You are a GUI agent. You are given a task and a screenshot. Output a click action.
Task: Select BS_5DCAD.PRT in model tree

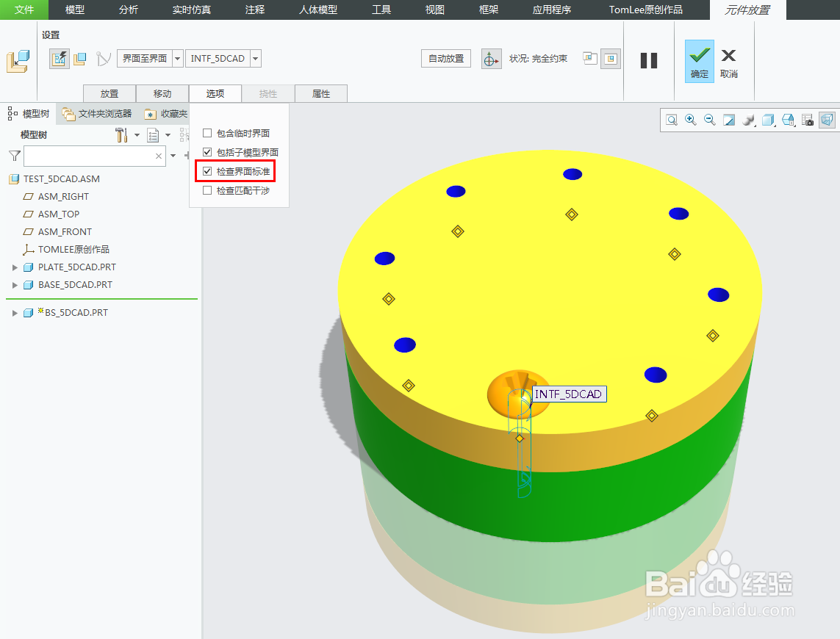pyautogui.click(x=76, y=313)
